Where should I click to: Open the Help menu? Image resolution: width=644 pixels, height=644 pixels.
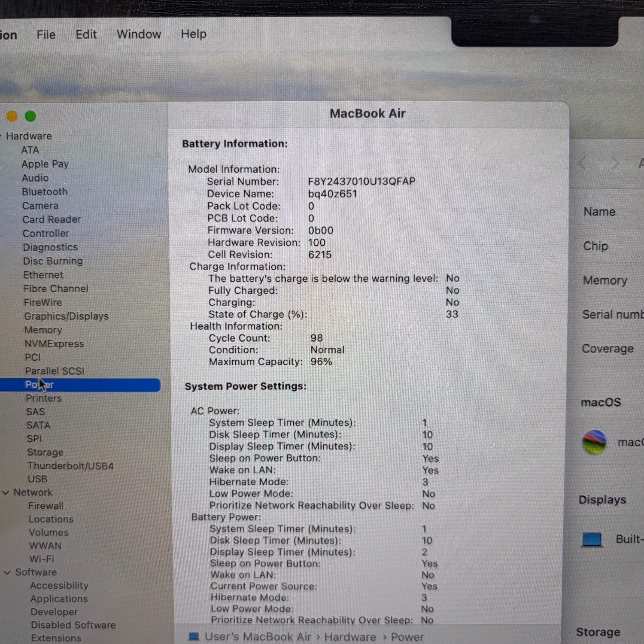pyautogui.click(x=194, y=34)
